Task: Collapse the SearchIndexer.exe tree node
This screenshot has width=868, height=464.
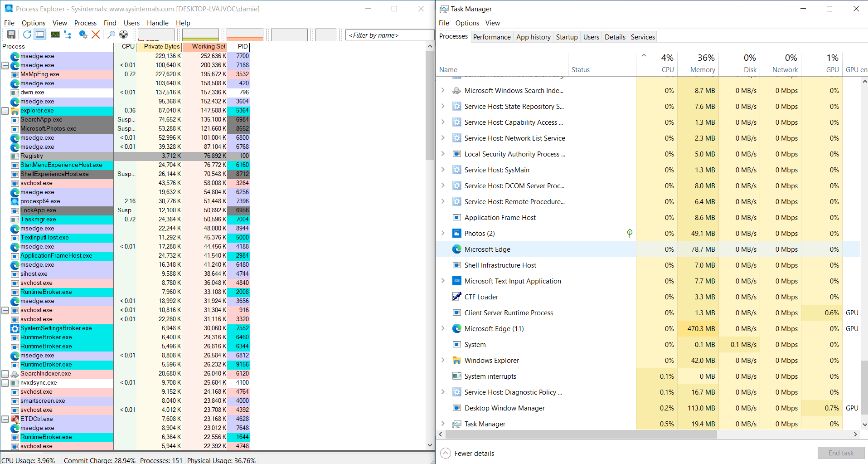Action: (x=5, y=374)
